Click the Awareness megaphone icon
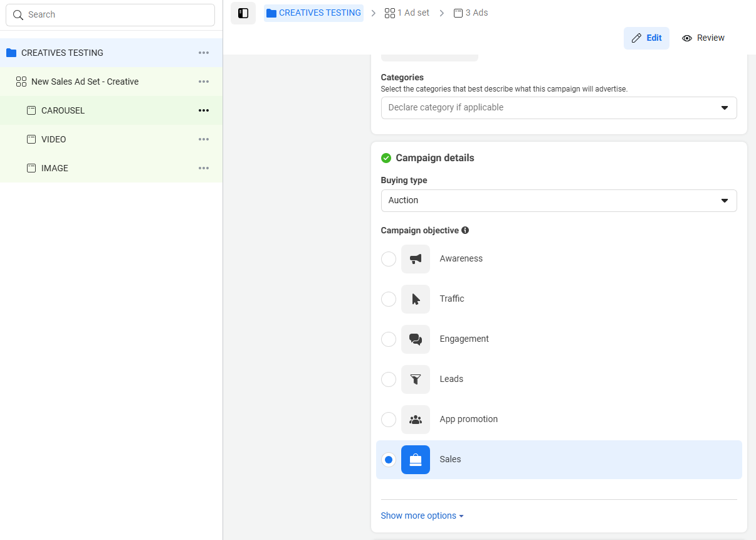Screen dimensions: 756x540 coord(416,259)
